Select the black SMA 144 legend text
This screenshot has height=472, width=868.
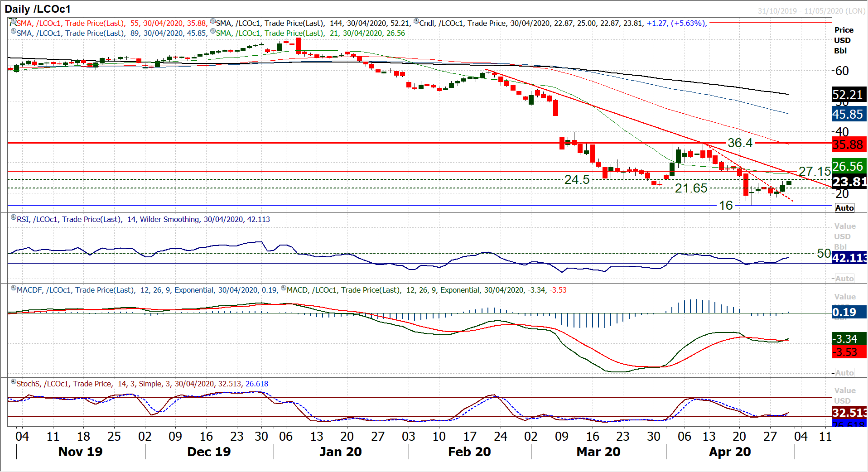tap(313, 23)
